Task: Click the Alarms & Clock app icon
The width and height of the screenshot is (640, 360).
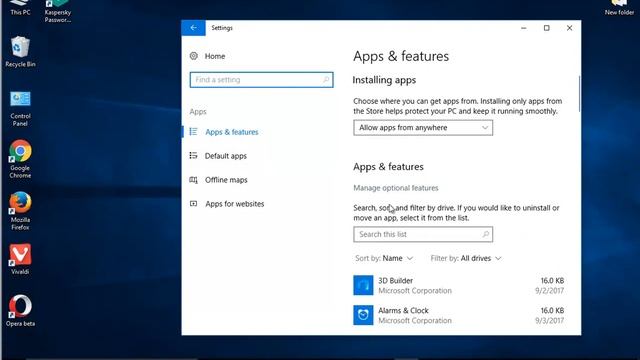Action: click(x=363, y=315)
